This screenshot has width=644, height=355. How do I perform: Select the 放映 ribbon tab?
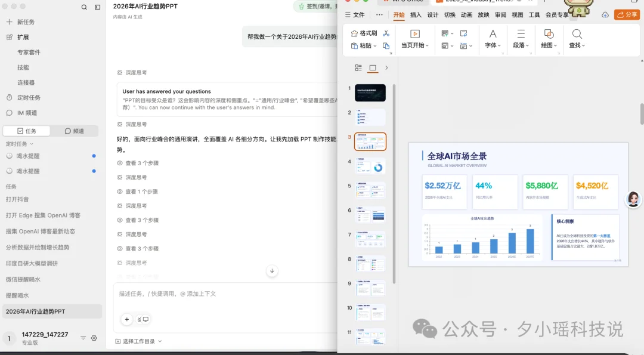pyautogui.click(x=484, y=15)
